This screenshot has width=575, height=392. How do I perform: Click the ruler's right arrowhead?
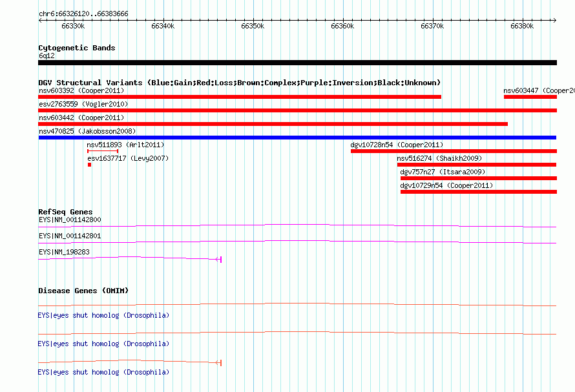tap(555, 20)
